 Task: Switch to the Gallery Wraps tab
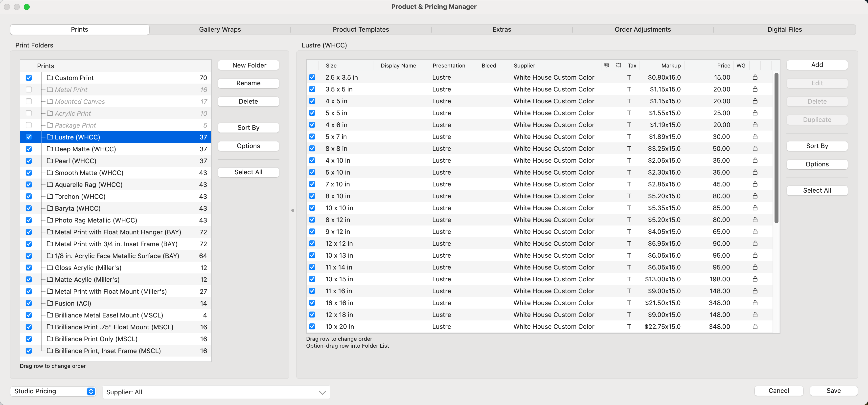point(220,30)
